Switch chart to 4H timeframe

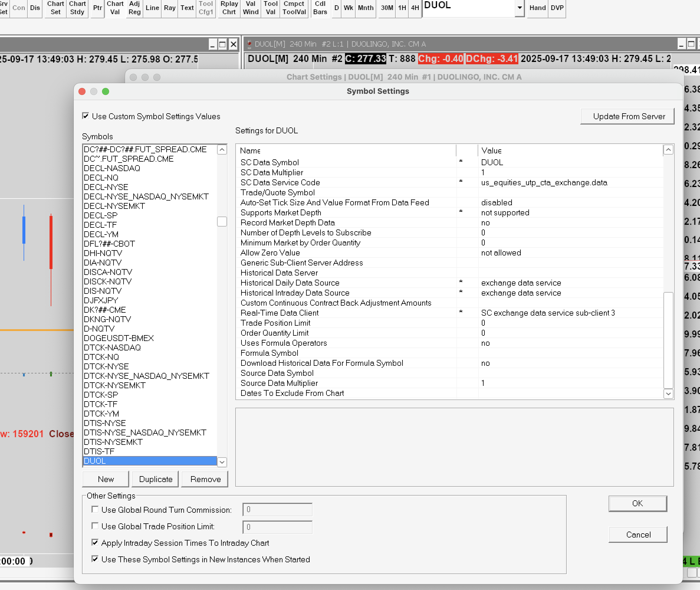click(x=415, y=8)
